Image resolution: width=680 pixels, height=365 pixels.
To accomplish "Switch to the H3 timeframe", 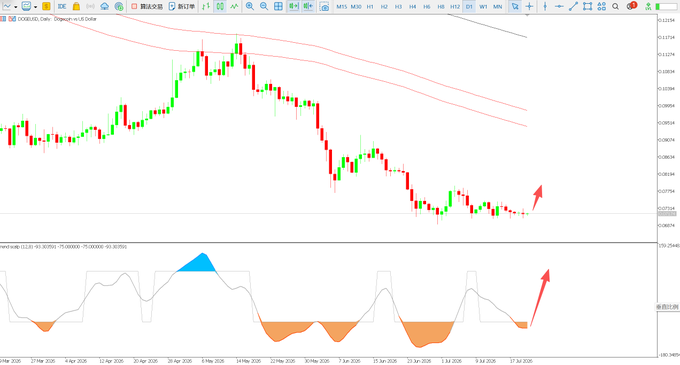I will tap(398, 7).
